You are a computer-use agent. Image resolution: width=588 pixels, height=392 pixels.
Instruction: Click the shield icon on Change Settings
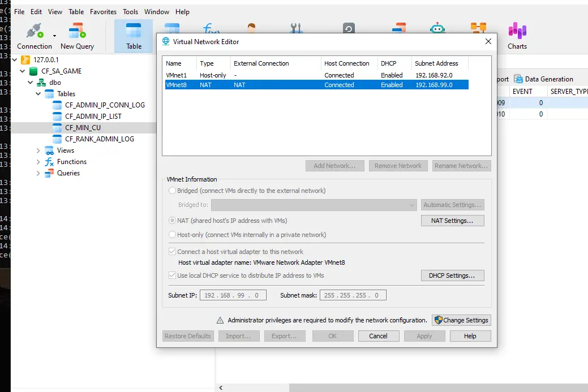click(439, 320)
